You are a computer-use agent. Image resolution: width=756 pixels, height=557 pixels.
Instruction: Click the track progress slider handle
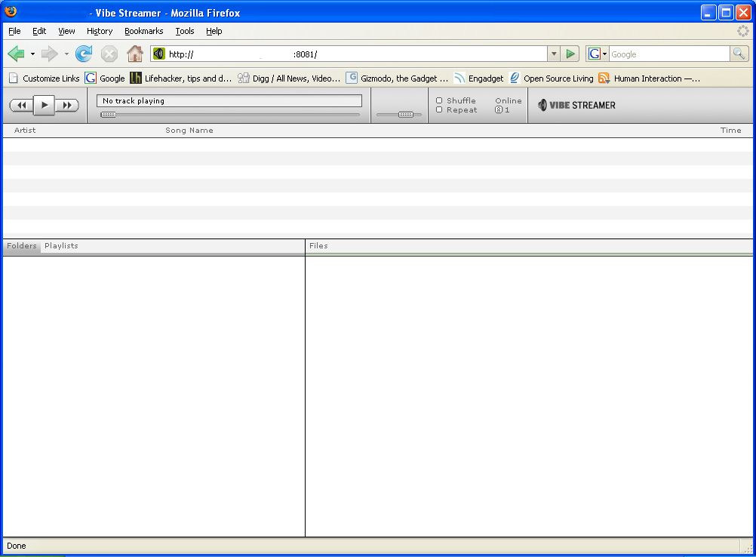[x=108, y=115]
